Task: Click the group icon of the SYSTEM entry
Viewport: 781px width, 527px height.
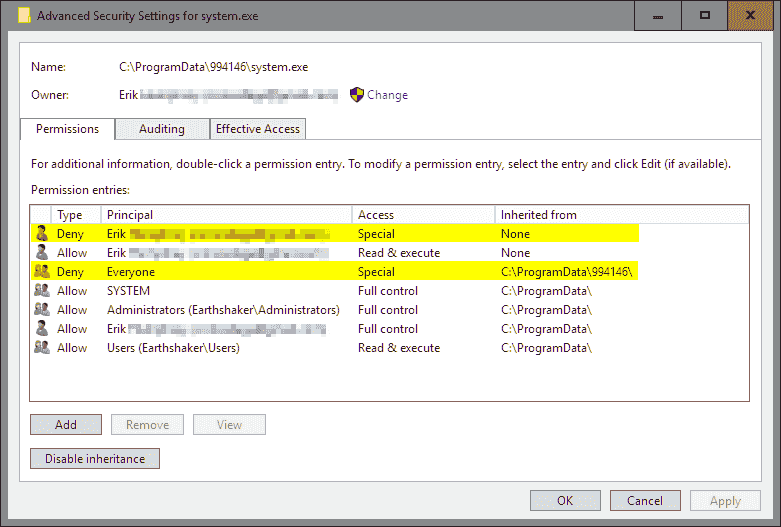Action: (42, 290)
